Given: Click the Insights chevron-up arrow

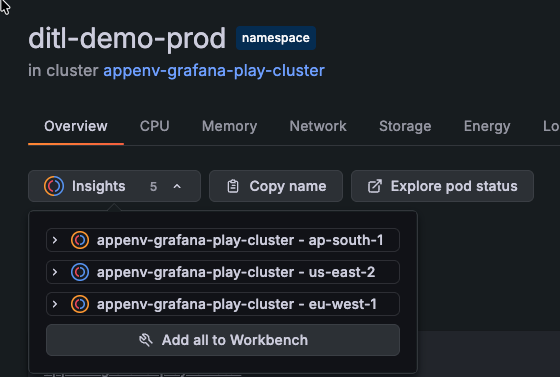Looking at the screenshot, I should tap(177, 186).
